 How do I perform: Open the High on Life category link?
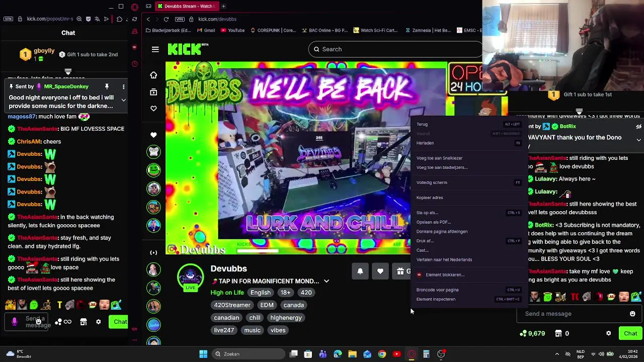point(227,293)
